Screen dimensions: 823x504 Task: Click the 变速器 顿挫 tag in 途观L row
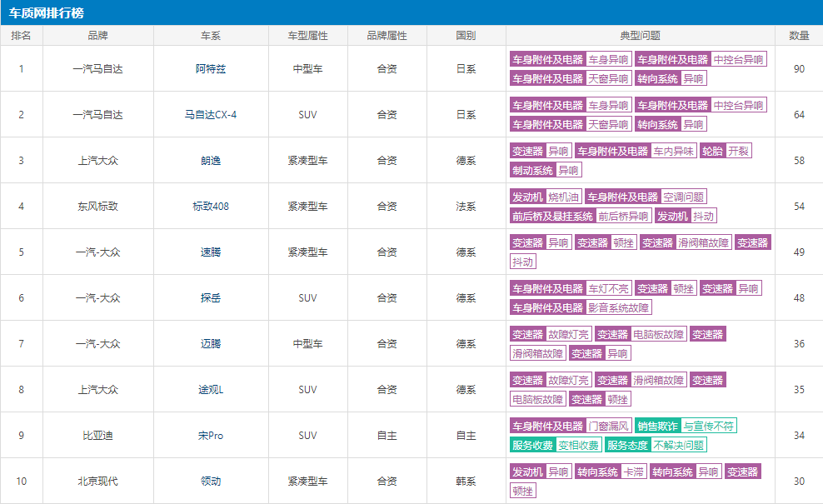pyautogui.click(x=600, y=399)
